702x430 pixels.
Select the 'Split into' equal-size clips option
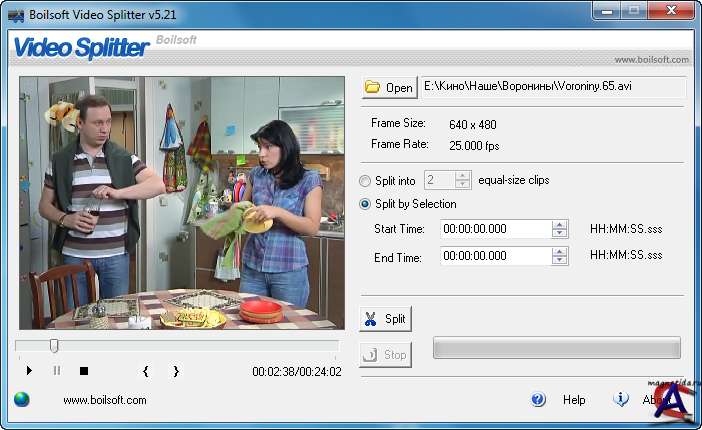[366, 181]
